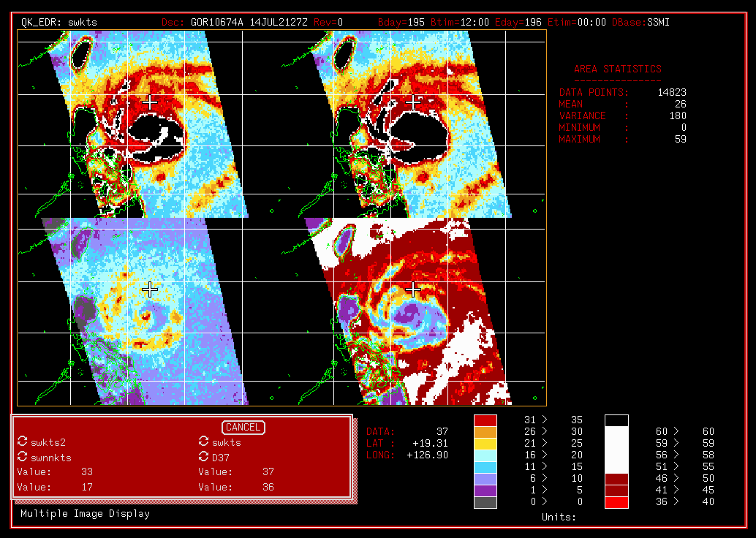Click the D37 image label
The height and width of the screenshot is (538, 756).
click(x=219, y=457)
